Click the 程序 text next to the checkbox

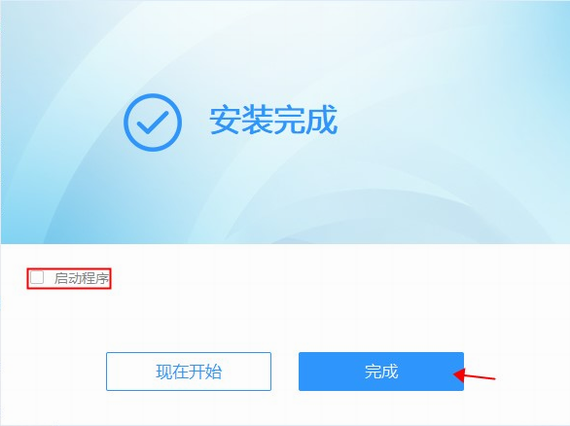point(95,278)
